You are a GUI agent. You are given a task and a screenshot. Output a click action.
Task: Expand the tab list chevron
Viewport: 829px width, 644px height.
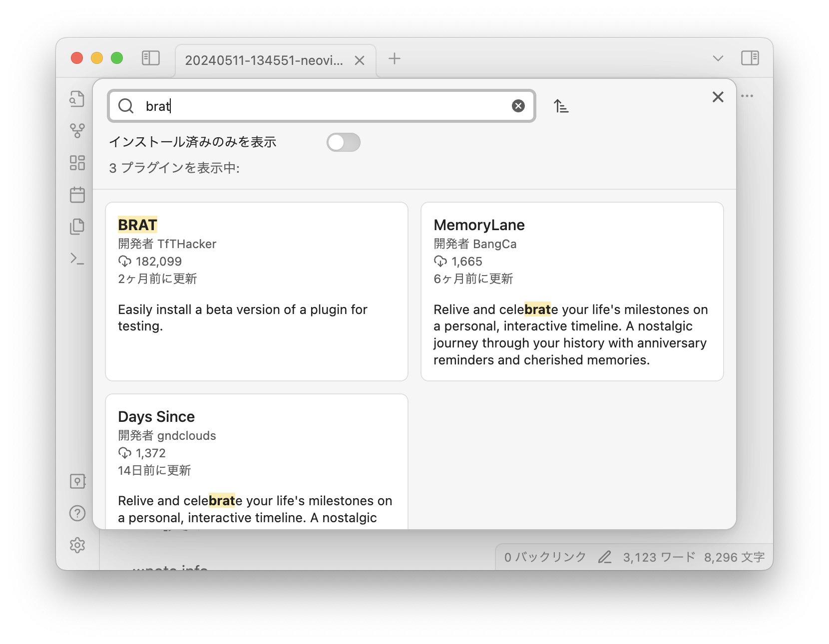click(x=718, y=58)
